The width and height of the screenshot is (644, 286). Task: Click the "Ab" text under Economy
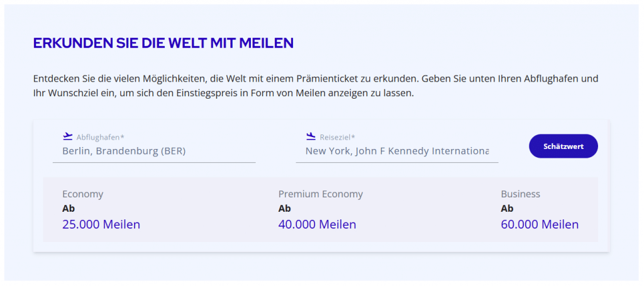click(x=69, y=209)
